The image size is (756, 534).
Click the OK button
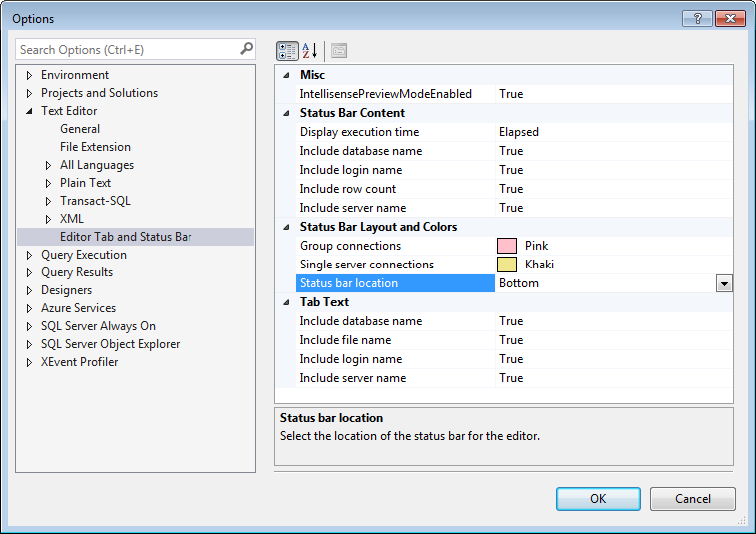598,499
